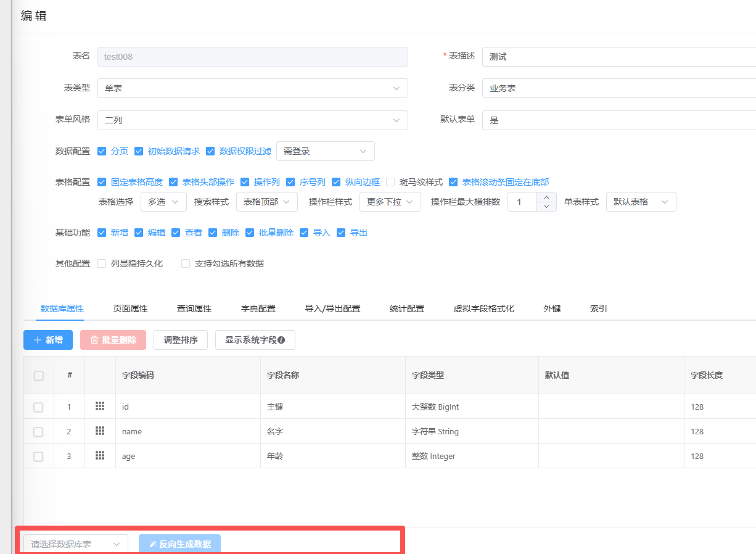The width and height of the screenshot is (756, 554).
Task: Click the 调整排序 button
Action: pos(180,340)
